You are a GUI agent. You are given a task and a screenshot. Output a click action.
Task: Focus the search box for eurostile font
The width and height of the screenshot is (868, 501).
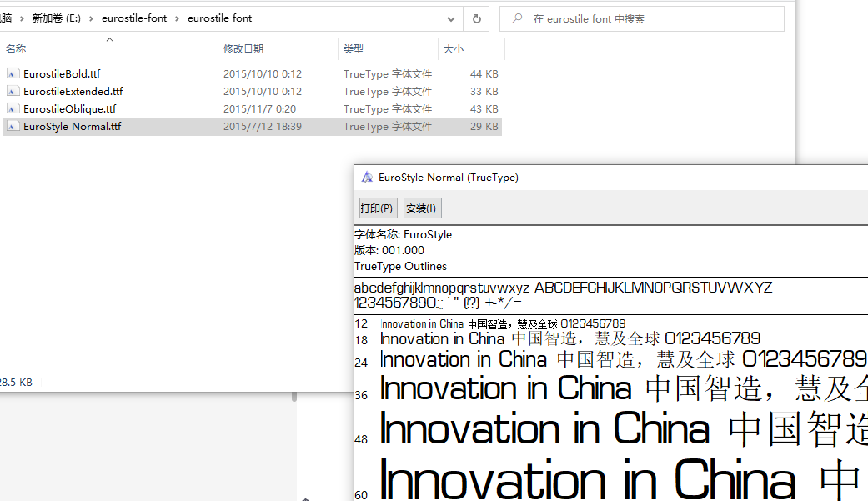click(642, 19)
